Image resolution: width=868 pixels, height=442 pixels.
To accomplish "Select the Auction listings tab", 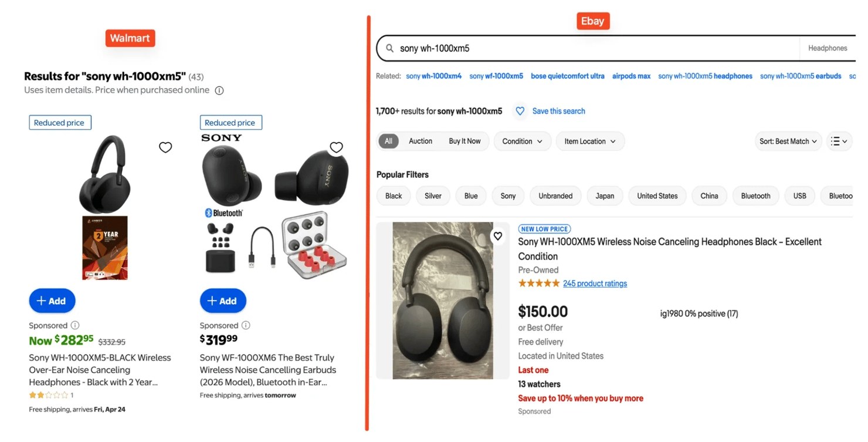I will click(421, 141).
